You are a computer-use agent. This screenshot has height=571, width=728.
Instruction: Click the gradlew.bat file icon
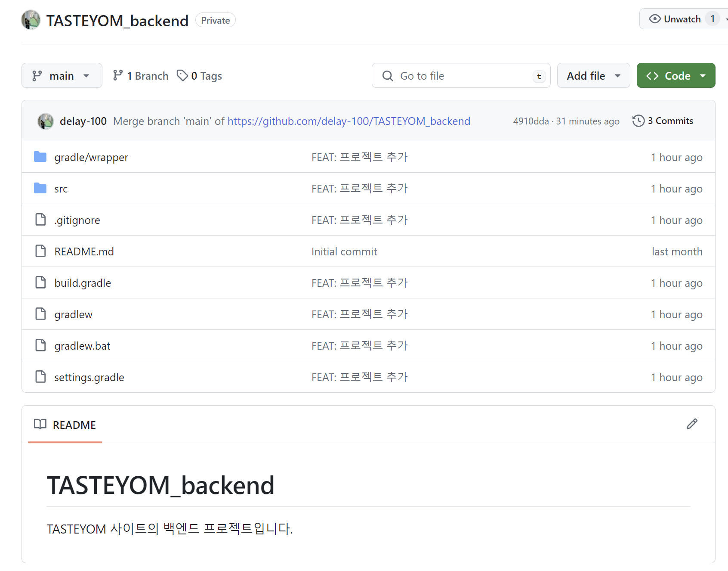coord(40,345)
